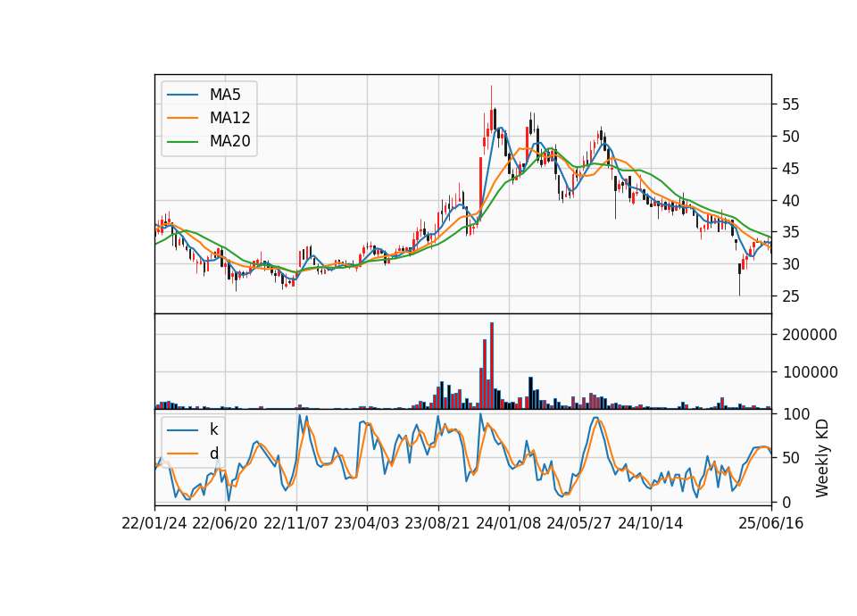Click the 23/08/21 date tick label

pos(437,523)
